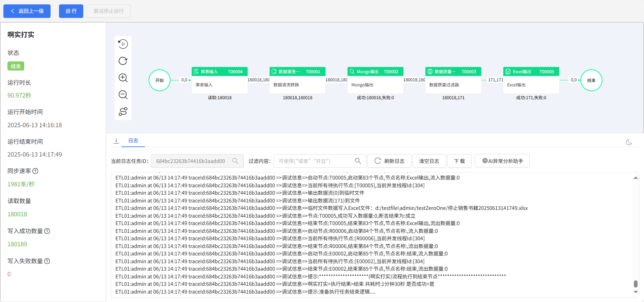Click the 开始 start node
The height and width of the screenshot is (302, 644).
pos(159,80)
